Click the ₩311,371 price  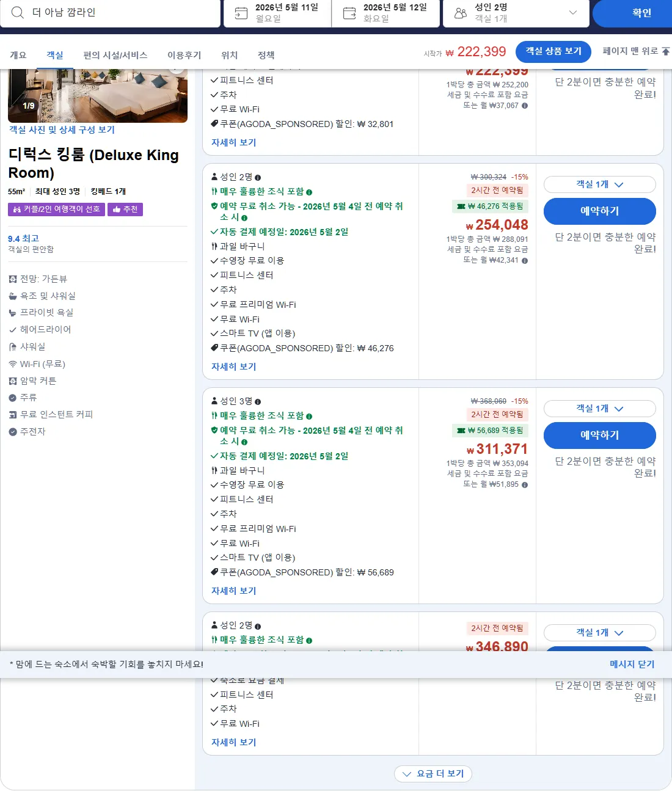(497, 449)
